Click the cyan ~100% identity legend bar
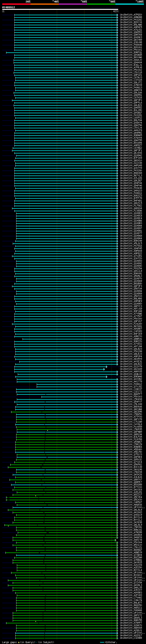Screen dimensions: 146x644 [x=130, y=4]
